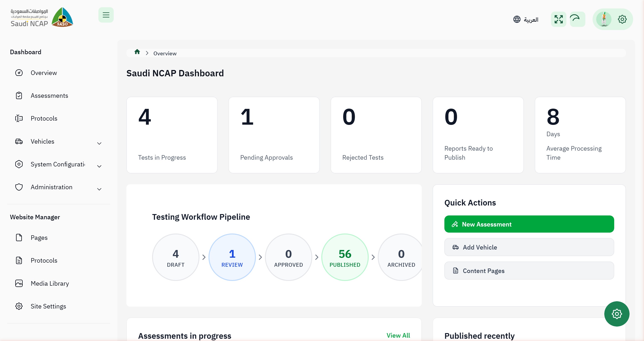This screenshot has height=341, width=644.
Task: Expand the Vehicles submenu chevron
Action: (99, 143)
